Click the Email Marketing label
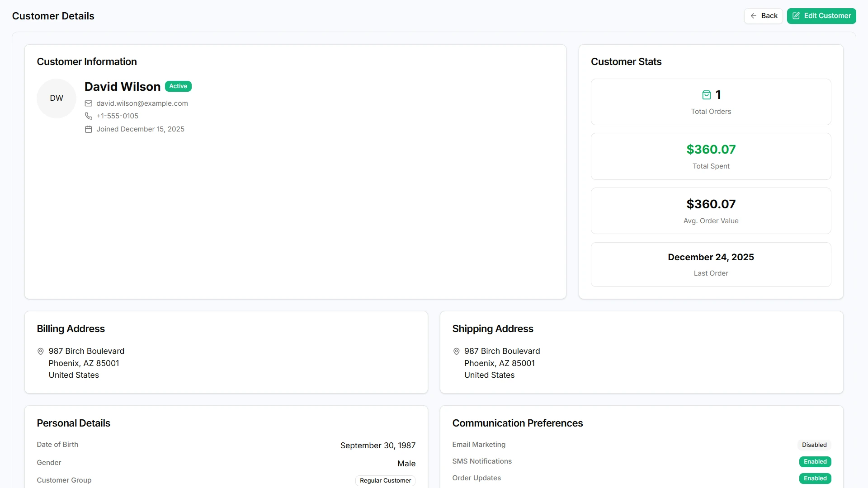 point(479,445)
